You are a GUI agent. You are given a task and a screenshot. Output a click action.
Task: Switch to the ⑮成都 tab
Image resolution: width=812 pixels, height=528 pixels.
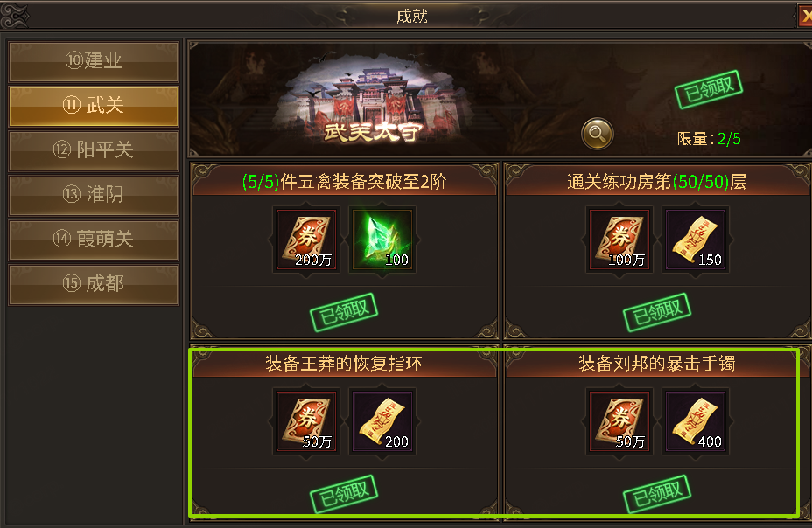[94, 284]
